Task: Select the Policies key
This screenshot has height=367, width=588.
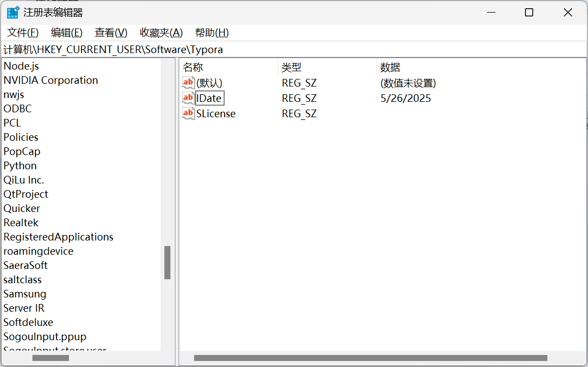Action: coord(21,137)
